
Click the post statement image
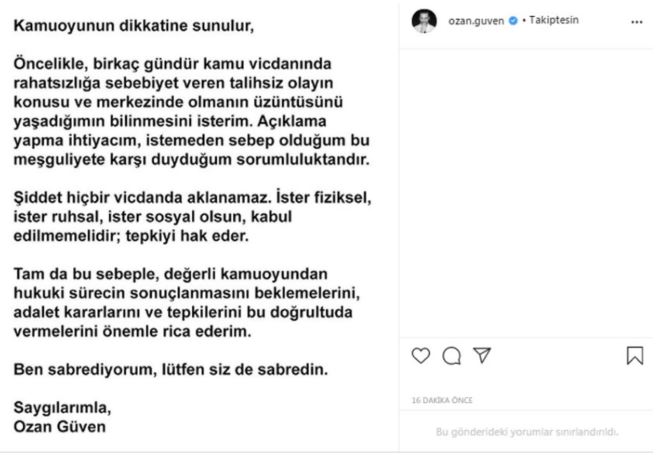click(199, 226)
